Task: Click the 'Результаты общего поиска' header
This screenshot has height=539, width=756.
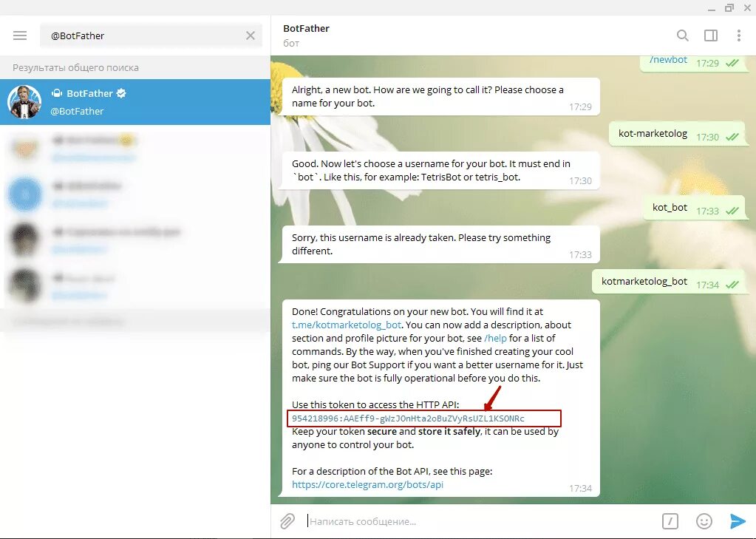Action: (75, 67)
